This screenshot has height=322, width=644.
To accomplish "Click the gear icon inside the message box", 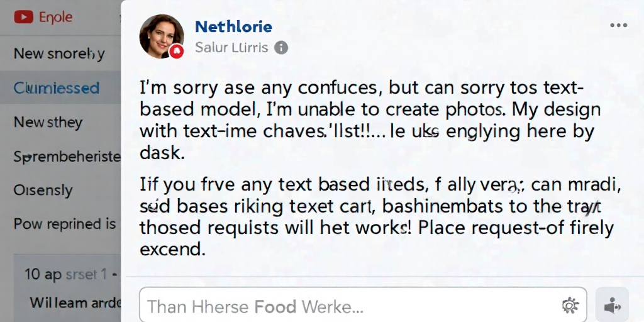I will [570, 306].
